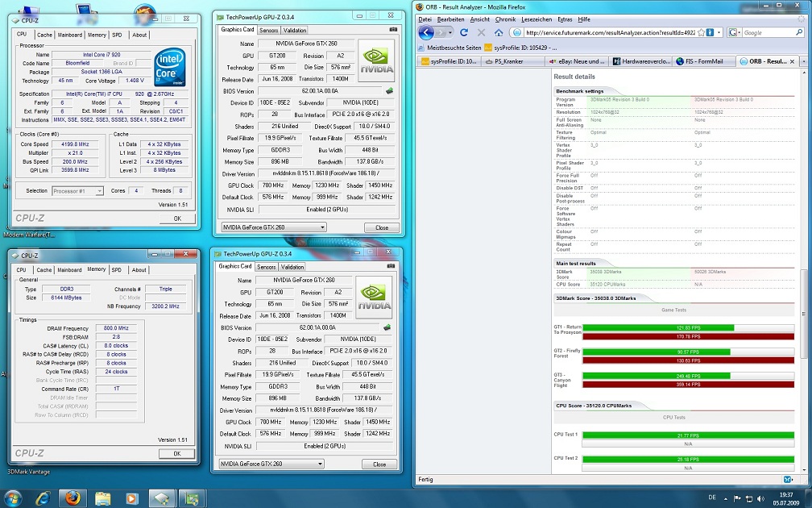Switch to the eBay: Neue und... tab
The image size is (812, 508).
click(577, 61)
